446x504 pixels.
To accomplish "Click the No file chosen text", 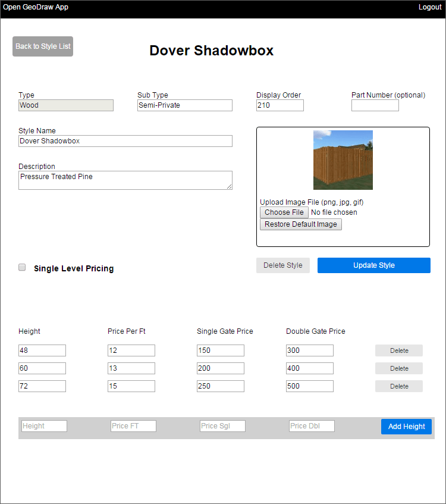I will click(334, 212).
